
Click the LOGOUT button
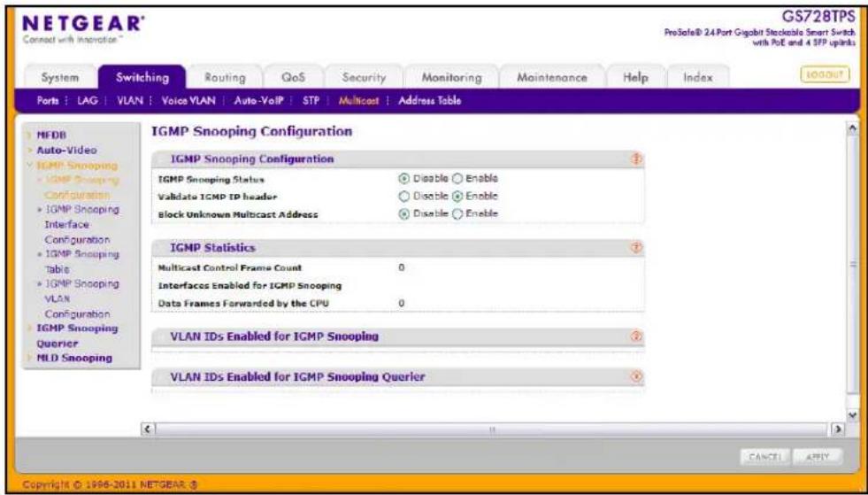click(825, 74)
